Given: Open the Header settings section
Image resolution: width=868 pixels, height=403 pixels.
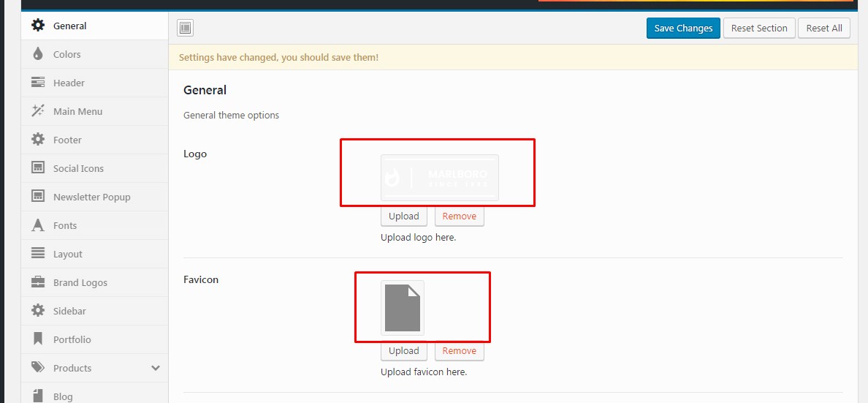Looking at the screenshot, I should (x=69, y=83).
